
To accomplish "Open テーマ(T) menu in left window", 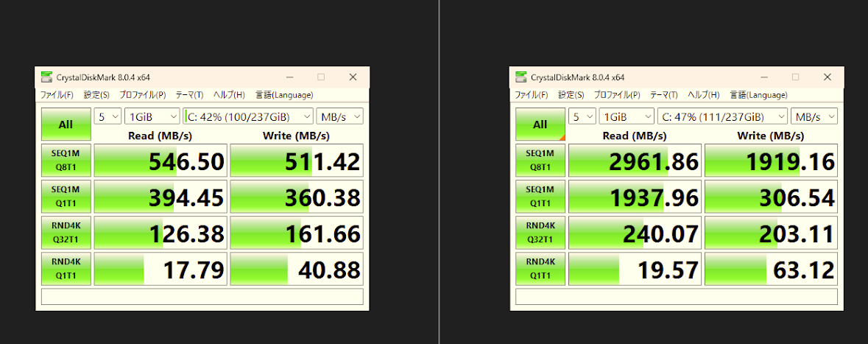I will point(189,95).
